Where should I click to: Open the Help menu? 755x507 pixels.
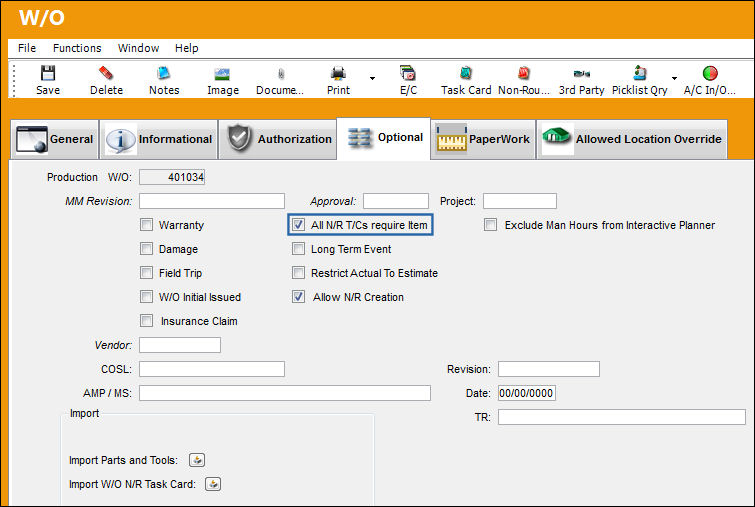(x=186, y=48)
